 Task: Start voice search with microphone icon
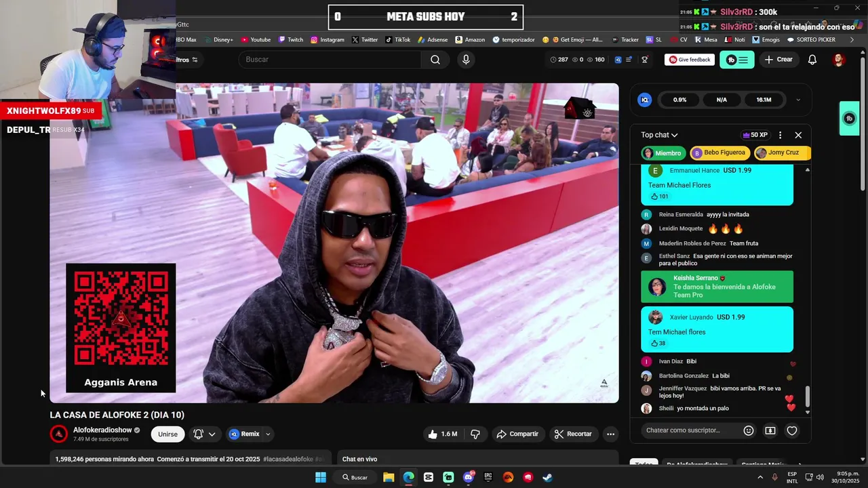[x=466, y=60]
